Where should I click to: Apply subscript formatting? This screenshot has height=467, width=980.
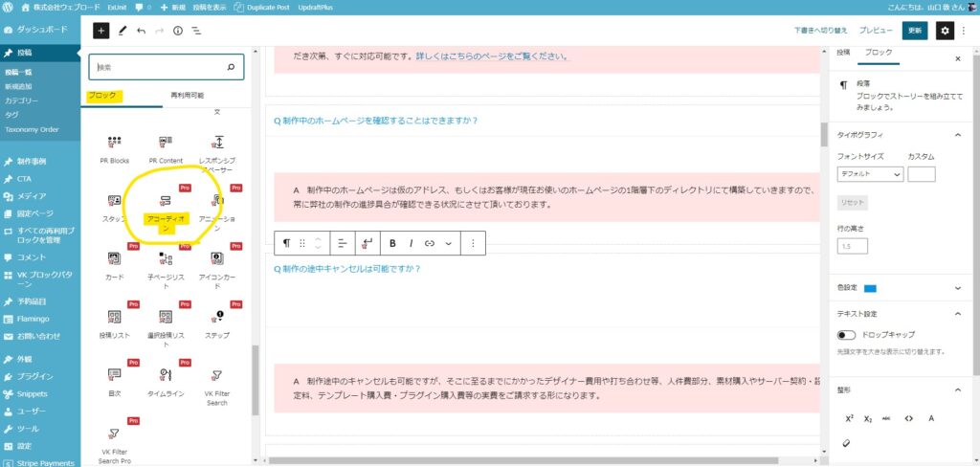[x=867, y=418]
